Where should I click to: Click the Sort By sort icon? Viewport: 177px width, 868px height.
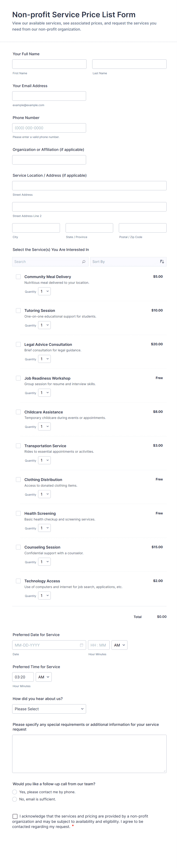point(162,262)
